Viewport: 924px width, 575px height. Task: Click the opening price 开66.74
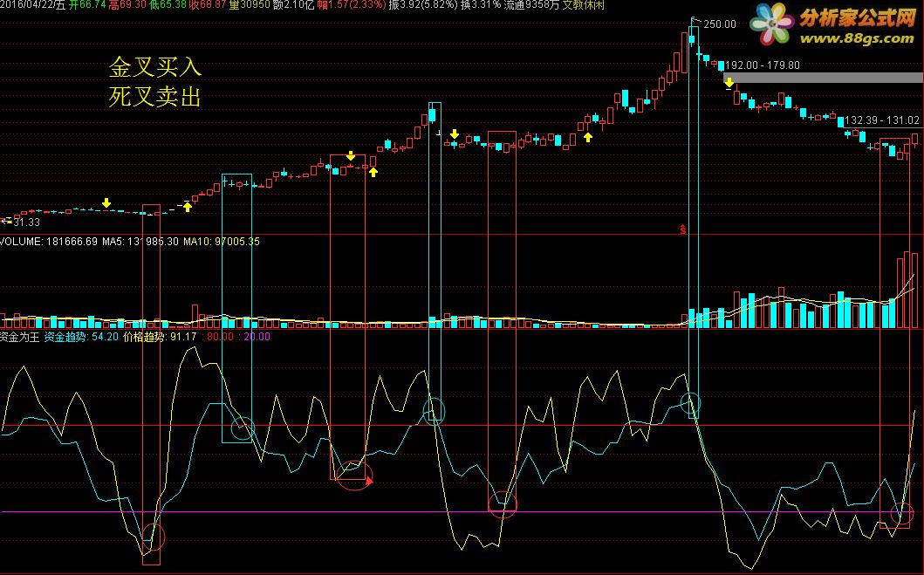(87, 4)
